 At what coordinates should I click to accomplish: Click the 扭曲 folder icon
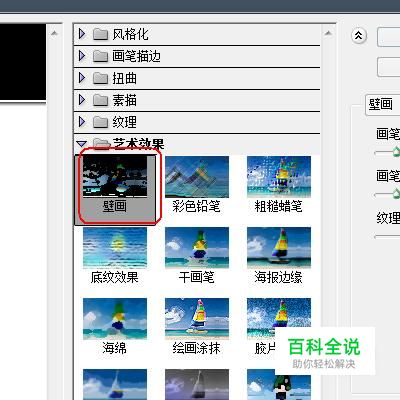click(100, 78)
